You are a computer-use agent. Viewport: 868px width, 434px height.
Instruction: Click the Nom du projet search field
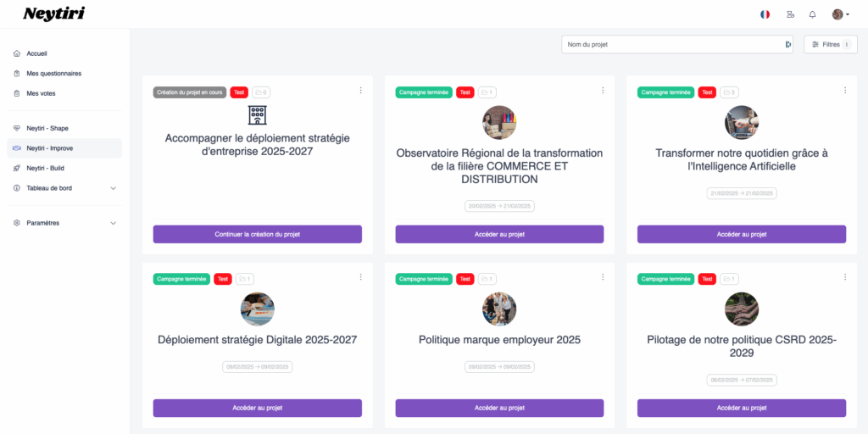[x=672, y=44]
